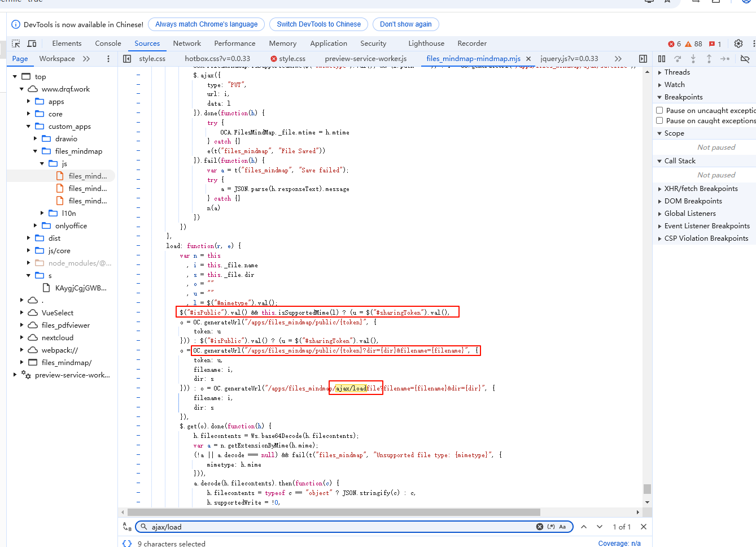Go to previous search result arrow

coord(584,527)
